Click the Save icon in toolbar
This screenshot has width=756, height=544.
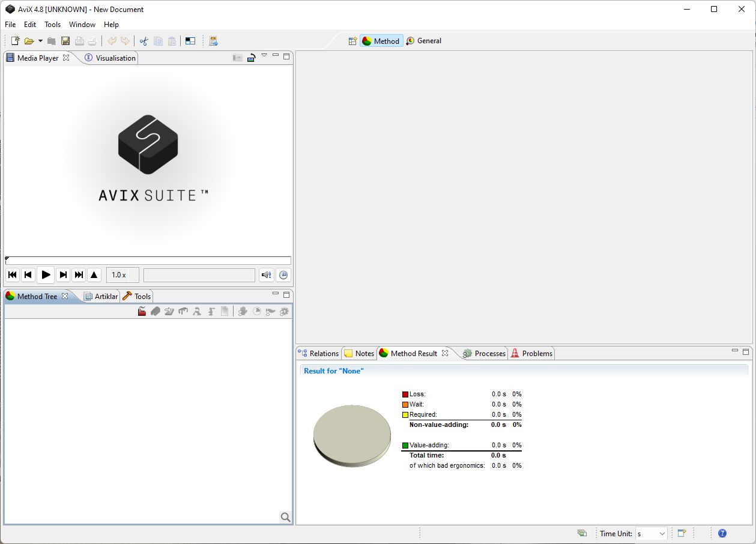tap(65, 41)
